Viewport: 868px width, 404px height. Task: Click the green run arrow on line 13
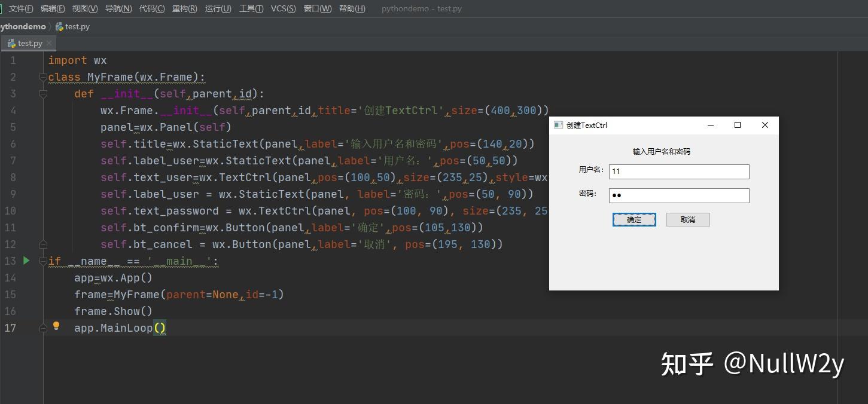click(26, 261)
